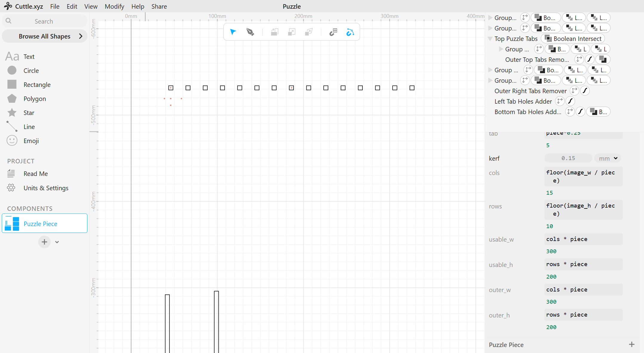The image size is (644, 353).
Task: Click path curve icon on Bottom Tab Holes Adder
Action: coord(580,112)
